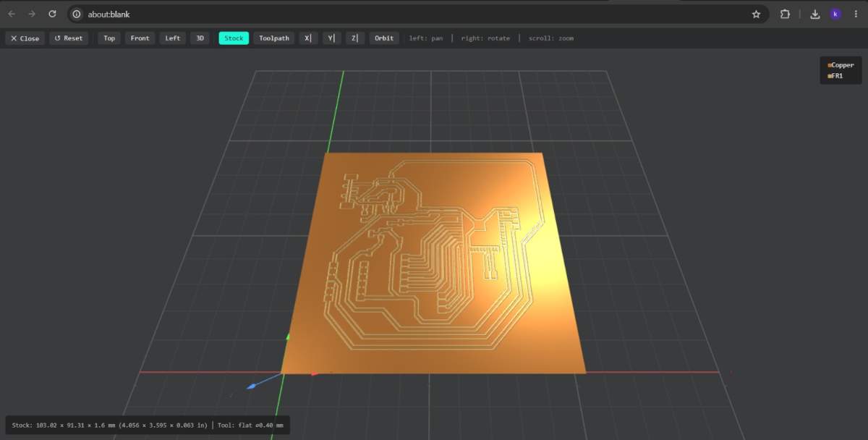Reset the camera view
The height and width of the screenshot is (440, 868).
pyautogui.click(x=69, y=38)
